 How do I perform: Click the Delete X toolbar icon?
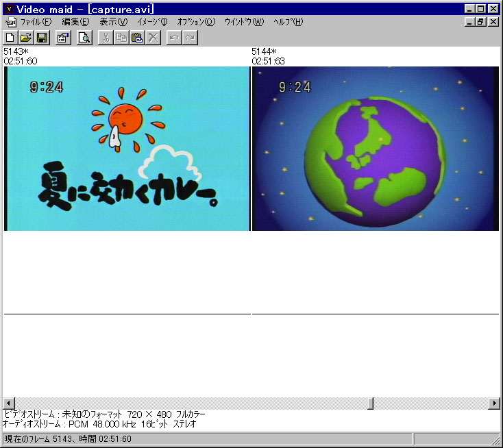tap(153, 37)
